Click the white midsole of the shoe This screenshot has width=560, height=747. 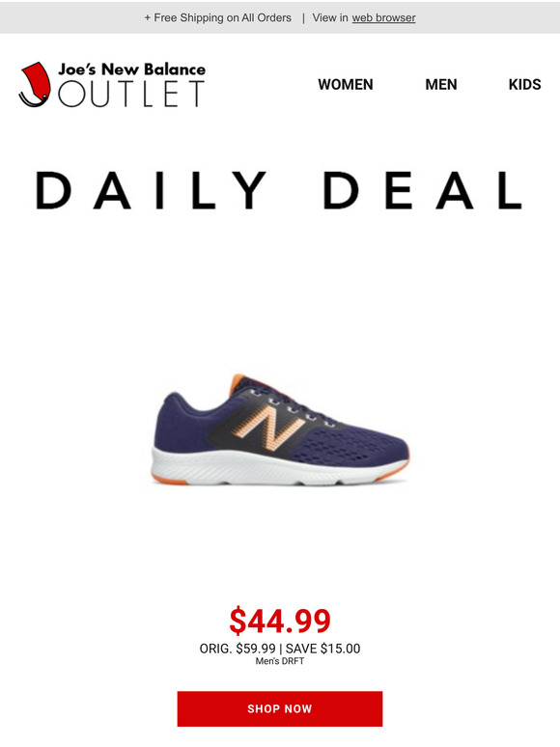pos(279,467)
